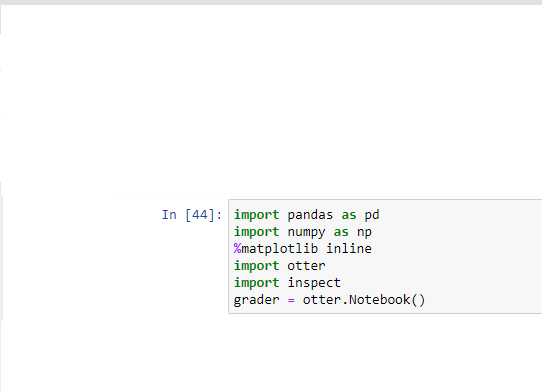Click 'otter' in the import otter line

pyautogui.click(x=306, y=266)
